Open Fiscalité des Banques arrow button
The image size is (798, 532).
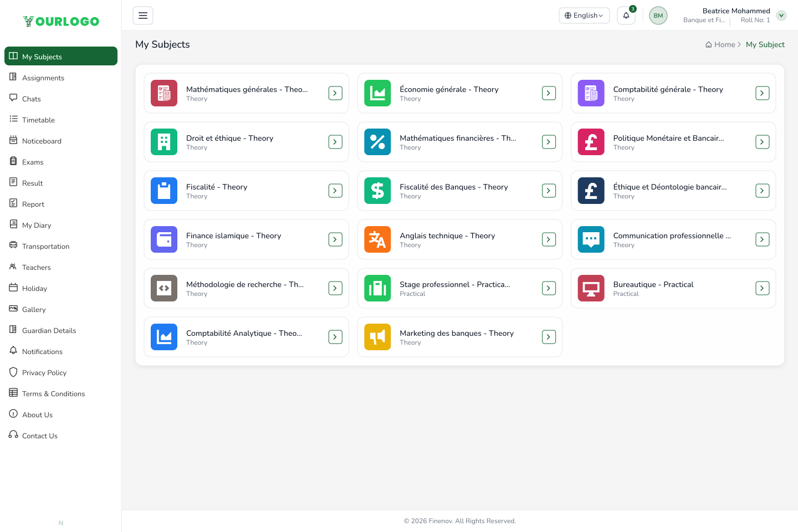549,191
